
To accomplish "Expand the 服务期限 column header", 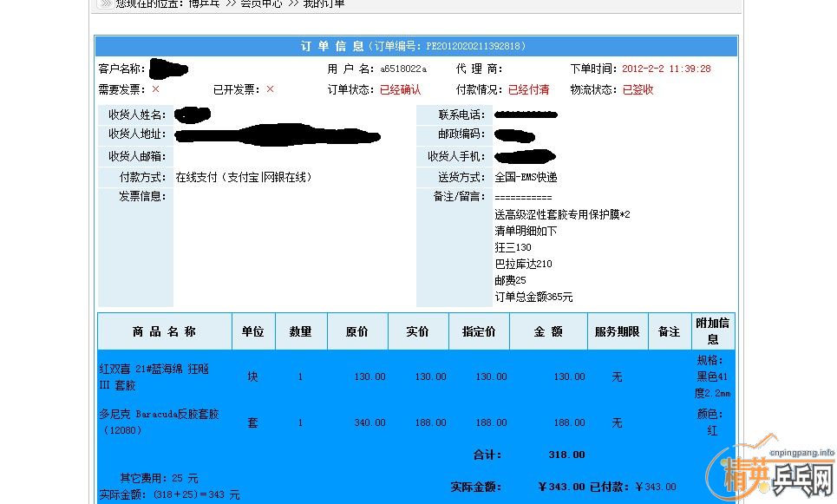I will 617,331.
